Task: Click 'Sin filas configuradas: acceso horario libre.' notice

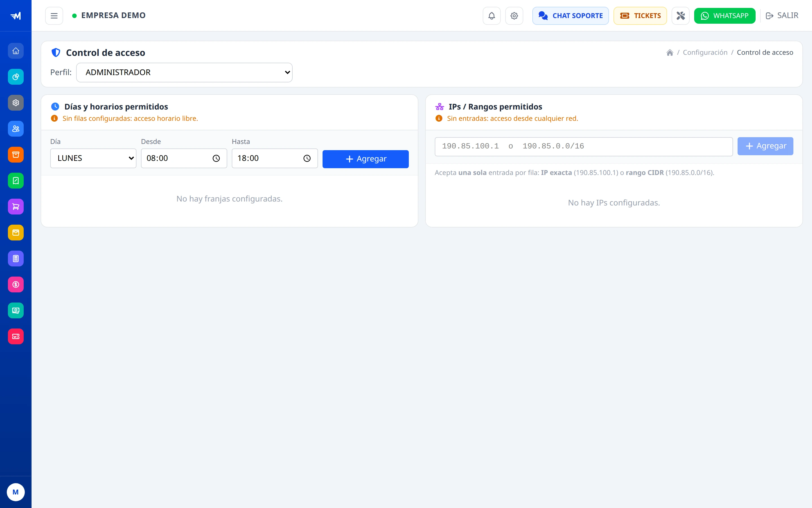Action: tap(130, 118)
